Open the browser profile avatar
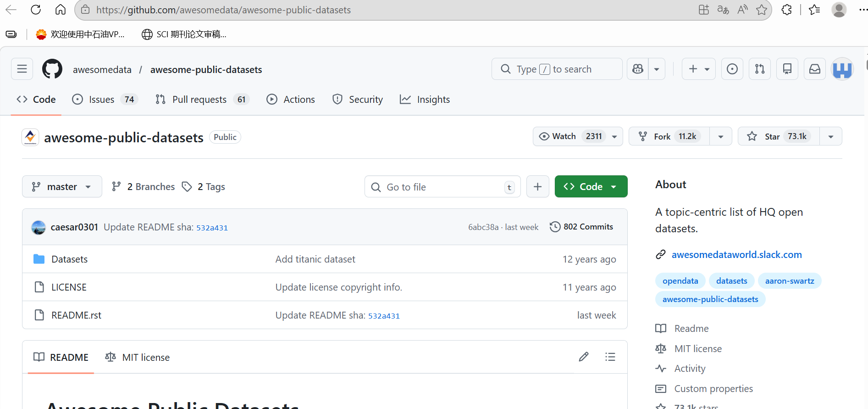The height and width of the screenshot is (409, 868). [839, 10]
